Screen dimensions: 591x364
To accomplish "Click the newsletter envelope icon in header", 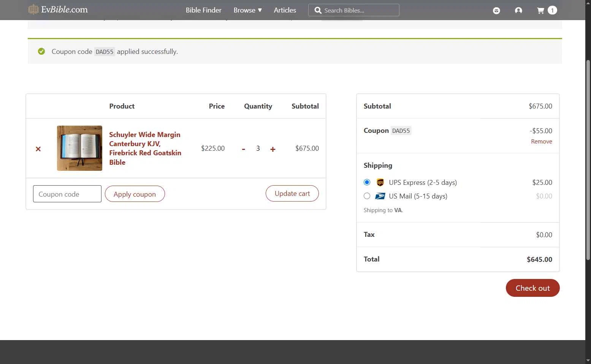I will pyautogui.click(x=496, y=11).
